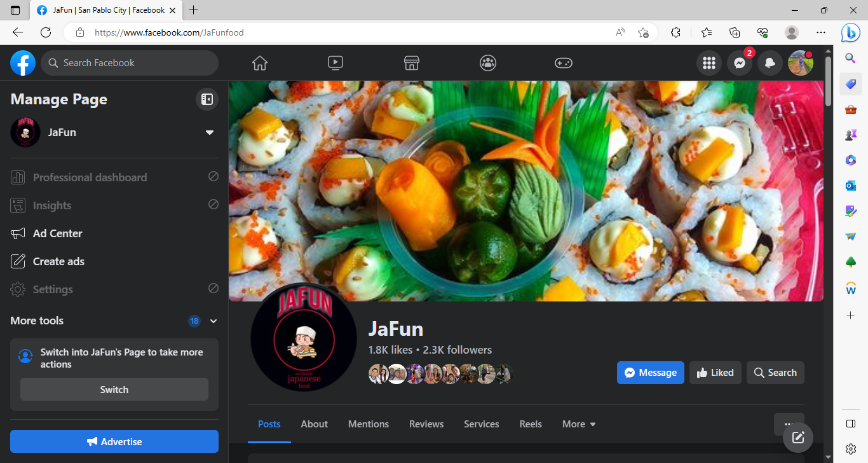This screenshot has width=868, height=463.
Task: Open Outlook in Edge sidebar
Action: coord(851,185)
